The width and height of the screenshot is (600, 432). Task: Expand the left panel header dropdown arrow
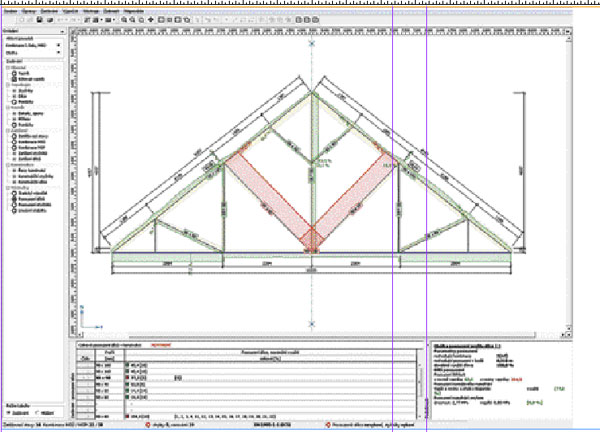point(60,32)
